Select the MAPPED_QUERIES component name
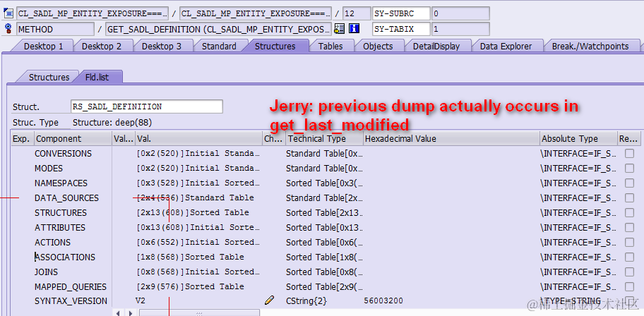The width and height of the screenshot is (644, 316). [x=70, y=286]
